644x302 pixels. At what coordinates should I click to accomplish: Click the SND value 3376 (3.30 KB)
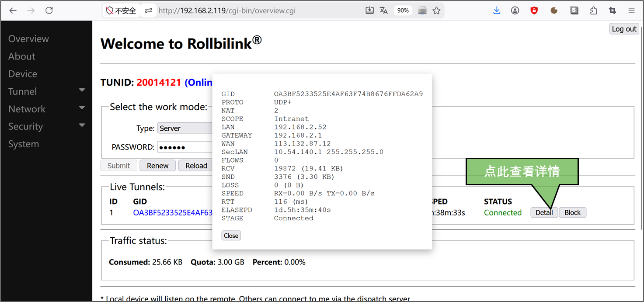click(x=304, y=177)
